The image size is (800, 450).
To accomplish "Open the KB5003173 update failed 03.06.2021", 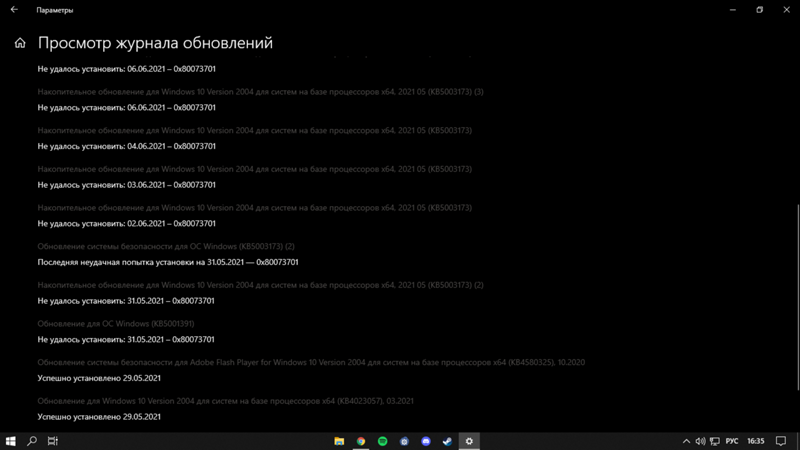I will 255,169.
